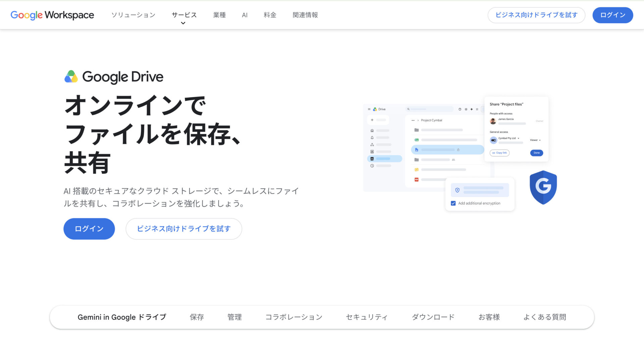
Task: Click the settings gear icon in mockup
Action: 466,109
